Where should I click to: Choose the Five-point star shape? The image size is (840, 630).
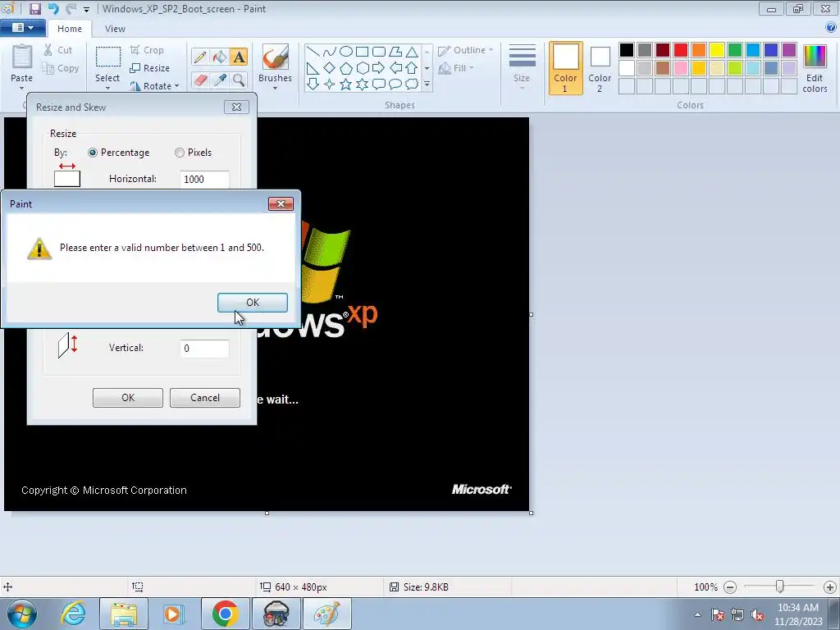pyautogui.click(x=346, y=84)
